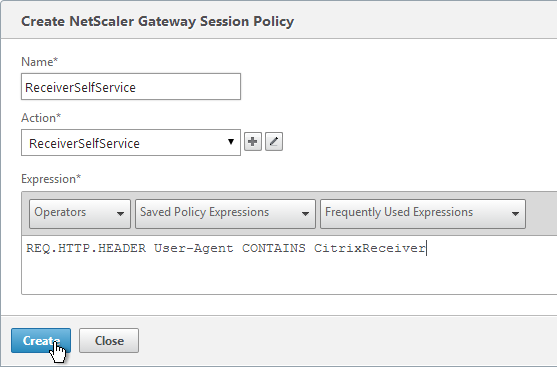Open the Frequently Used Expressions dropdown

pos(423,214)
